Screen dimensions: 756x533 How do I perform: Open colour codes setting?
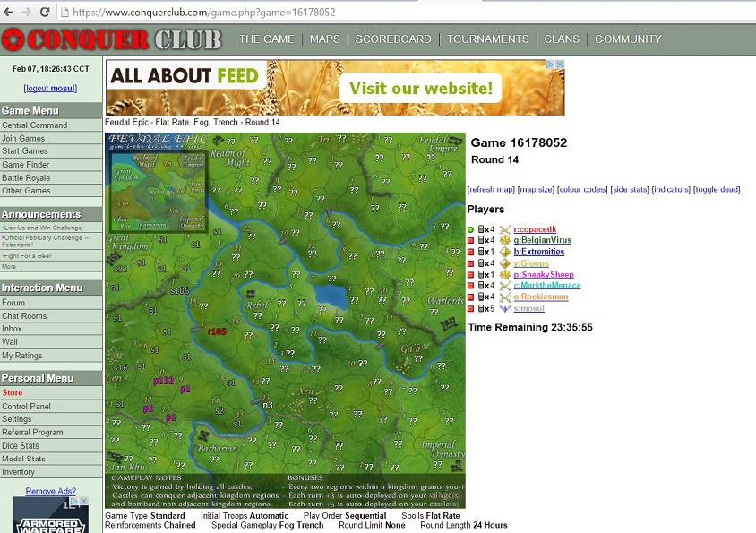(581, 190)
